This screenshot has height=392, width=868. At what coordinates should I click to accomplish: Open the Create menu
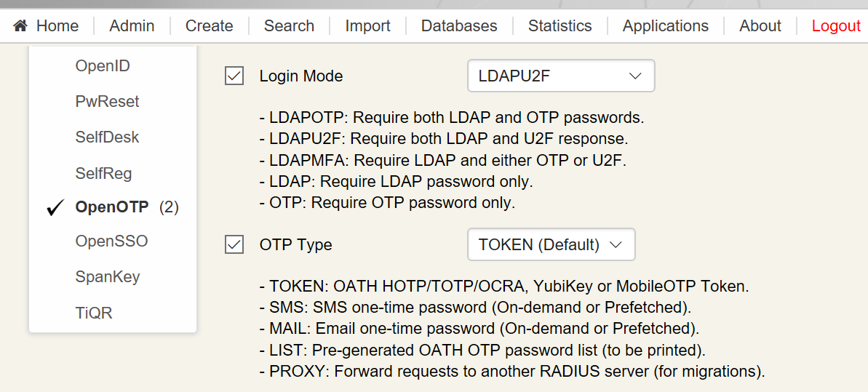[x=210, y=26]
